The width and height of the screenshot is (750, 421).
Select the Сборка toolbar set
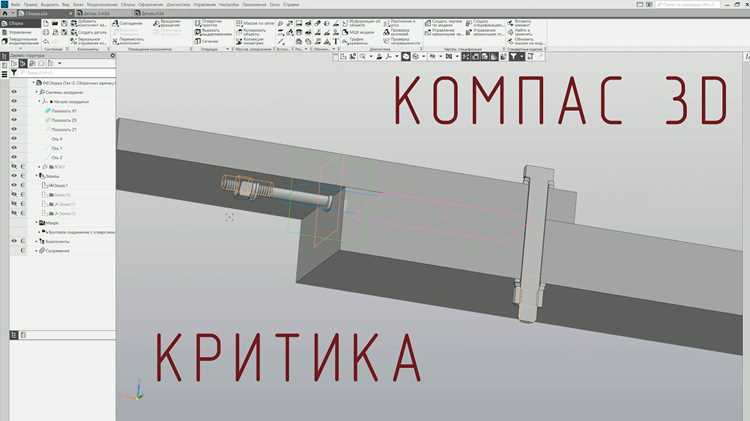pos(20,23)
